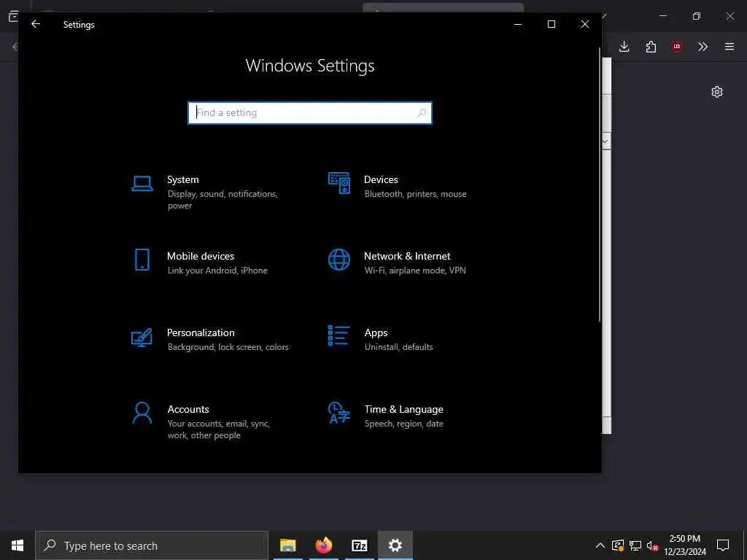Click 'Uninstall, defaults' description

tap(399, 347)
